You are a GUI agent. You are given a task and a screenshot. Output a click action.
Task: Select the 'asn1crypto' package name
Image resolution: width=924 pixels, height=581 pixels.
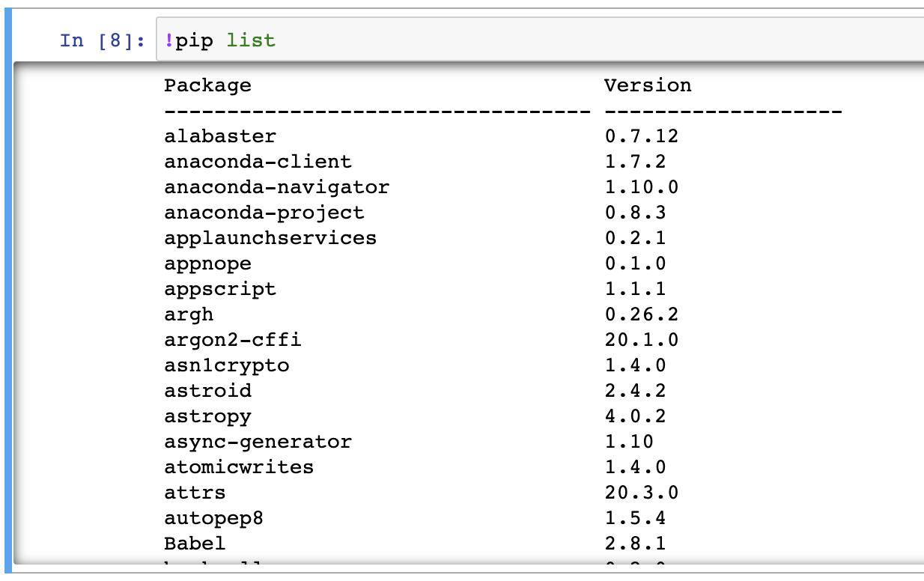227,365
